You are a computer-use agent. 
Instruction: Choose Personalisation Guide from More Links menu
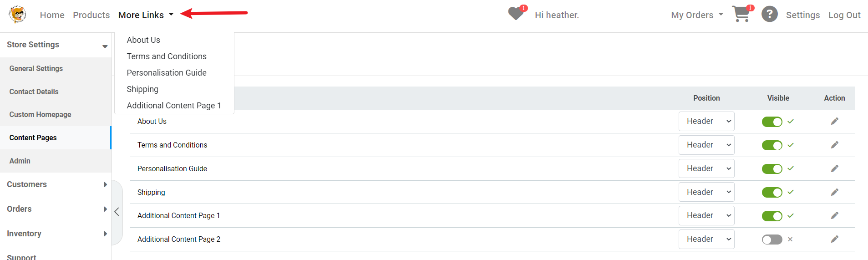pos(167,73)
